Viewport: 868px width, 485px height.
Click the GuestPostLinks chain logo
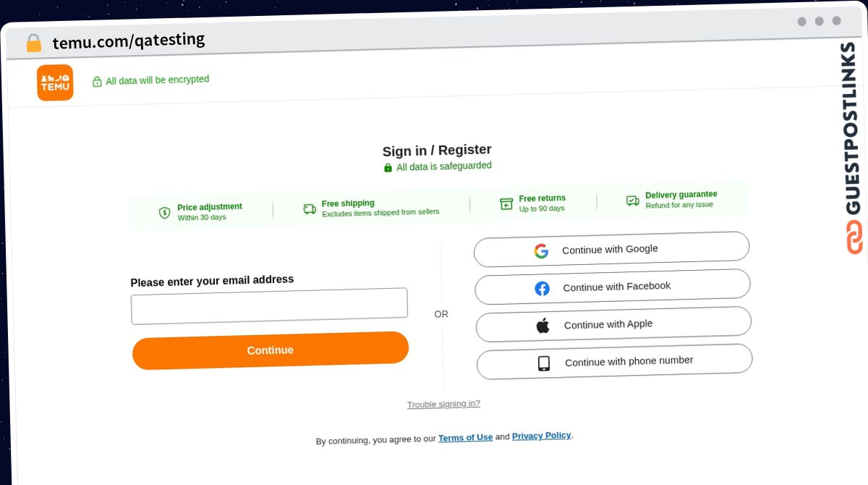854,237
